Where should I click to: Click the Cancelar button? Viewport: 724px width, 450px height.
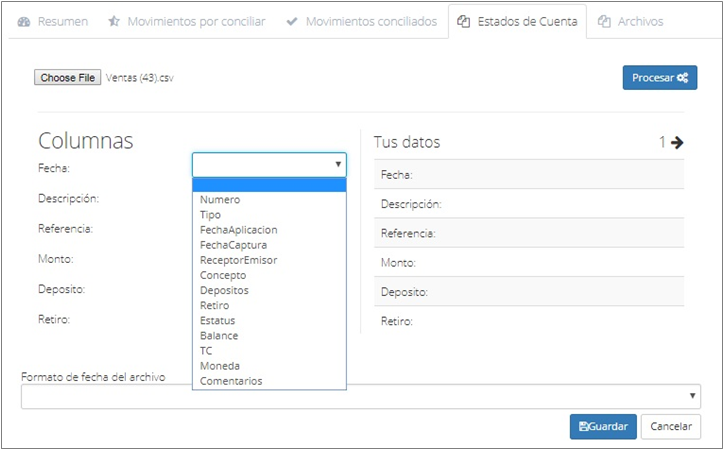click(670, 426)
